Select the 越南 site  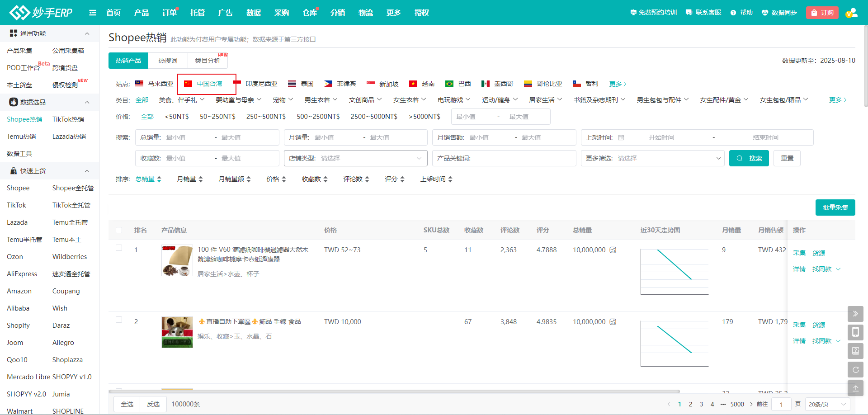[422, 84]
